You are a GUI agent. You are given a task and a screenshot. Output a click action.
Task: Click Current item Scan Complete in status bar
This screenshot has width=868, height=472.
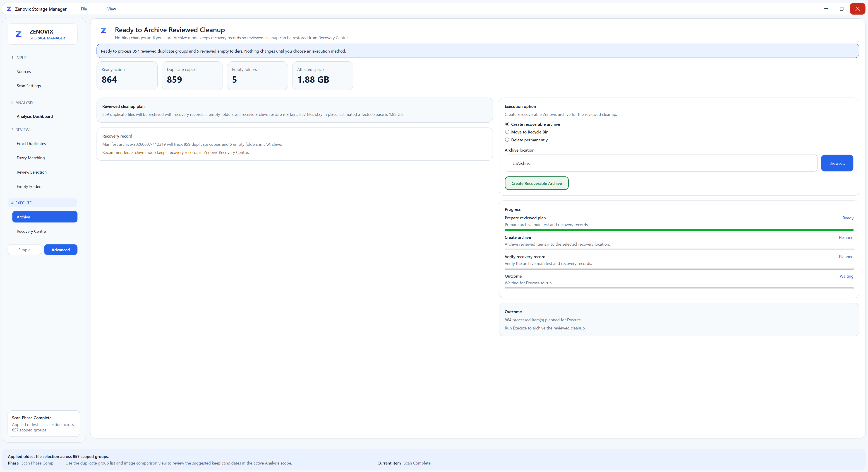[404, 463]
